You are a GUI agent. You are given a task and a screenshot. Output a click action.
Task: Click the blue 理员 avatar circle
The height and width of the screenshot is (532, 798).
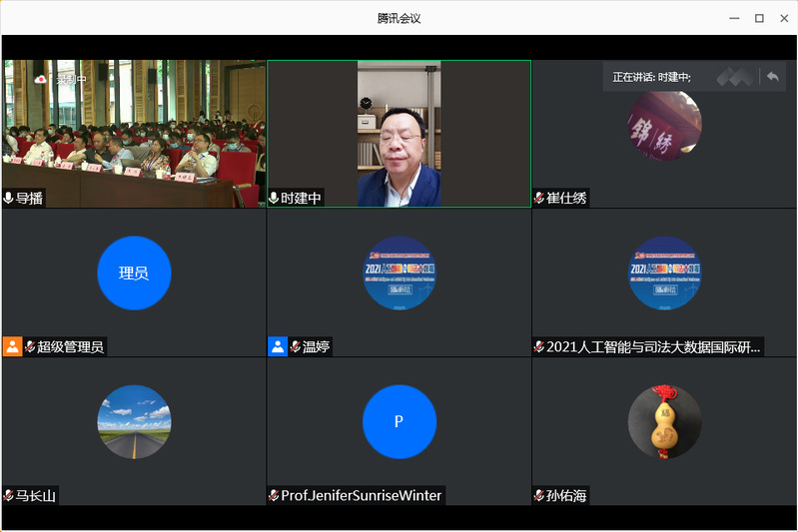134,272
